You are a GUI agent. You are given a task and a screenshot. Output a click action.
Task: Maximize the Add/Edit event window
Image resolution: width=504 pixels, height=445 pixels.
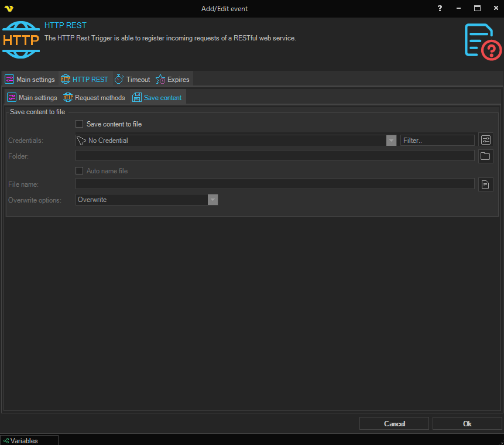[x=477, y=8]
